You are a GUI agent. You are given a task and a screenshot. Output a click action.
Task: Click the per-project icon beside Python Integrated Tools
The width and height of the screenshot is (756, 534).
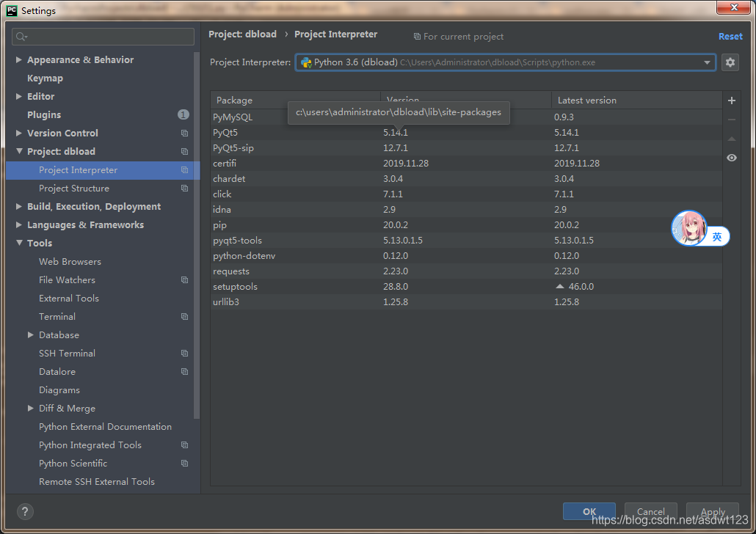click(184, 445)
